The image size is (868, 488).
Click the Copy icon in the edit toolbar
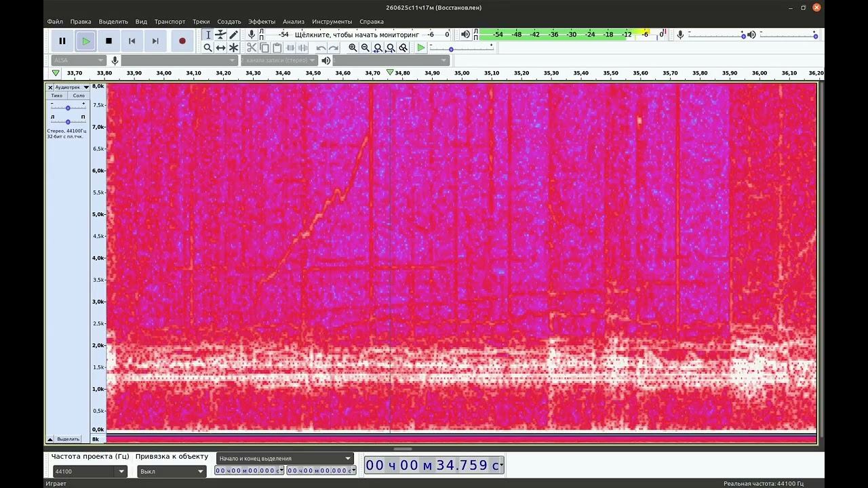click(264, 47)
